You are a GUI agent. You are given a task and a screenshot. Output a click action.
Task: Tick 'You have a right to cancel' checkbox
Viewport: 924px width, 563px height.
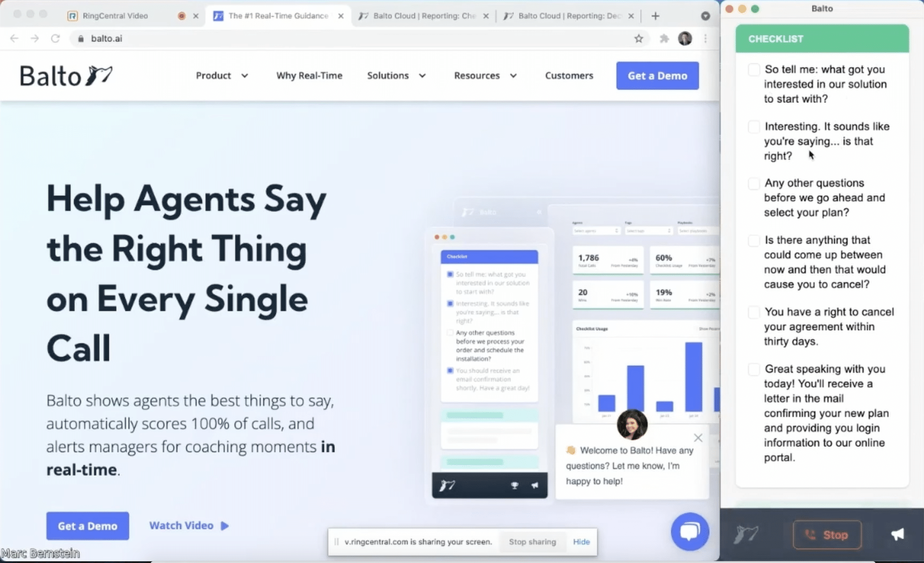(753, 312)
